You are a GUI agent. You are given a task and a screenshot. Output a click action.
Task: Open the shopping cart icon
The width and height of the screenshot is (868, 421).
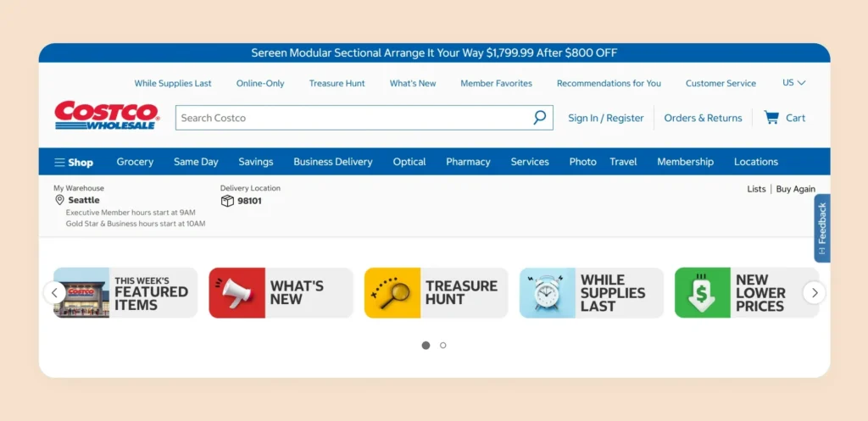coord(771,117)
